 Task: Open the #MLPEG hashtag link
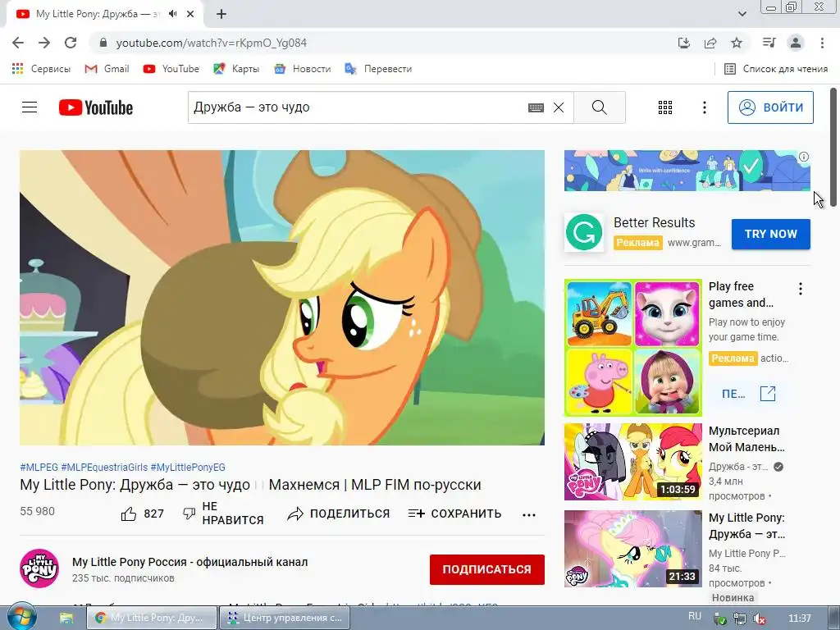click(x=39, y=467)
